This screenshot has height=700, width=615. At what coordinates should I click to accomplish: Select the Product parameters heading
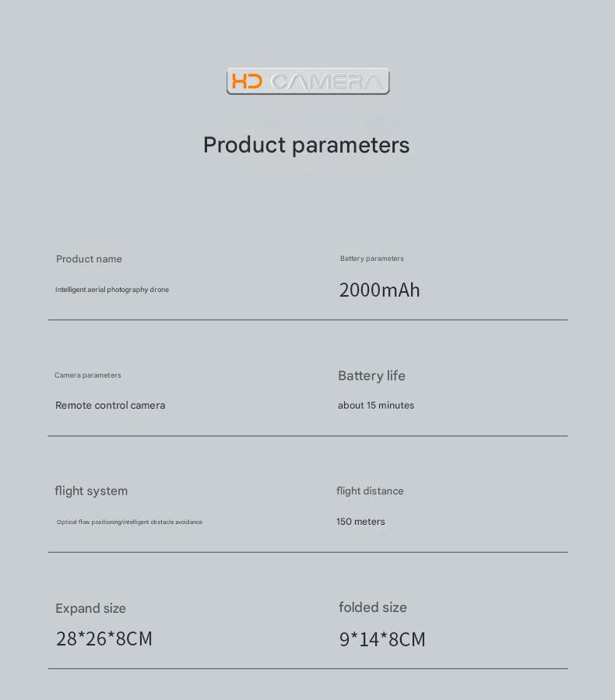click(x=306, y=145)
